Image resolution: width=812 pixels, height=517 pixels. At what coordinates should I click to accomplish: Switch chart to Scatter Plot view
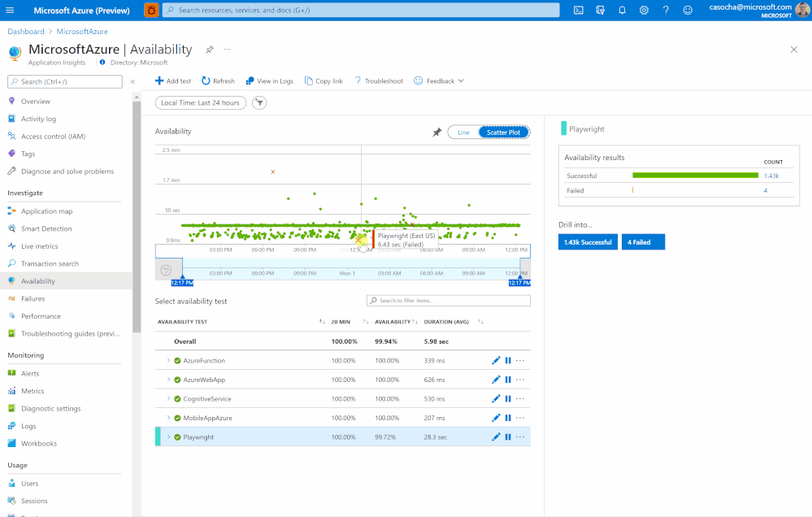[503, 133]
